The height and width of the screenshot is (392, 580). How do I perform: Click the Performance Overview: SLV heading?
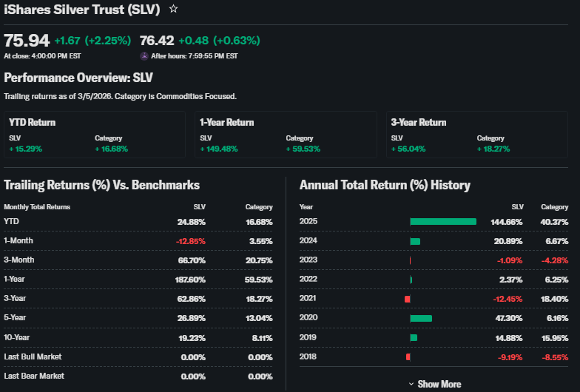click(x=78, y=78)
